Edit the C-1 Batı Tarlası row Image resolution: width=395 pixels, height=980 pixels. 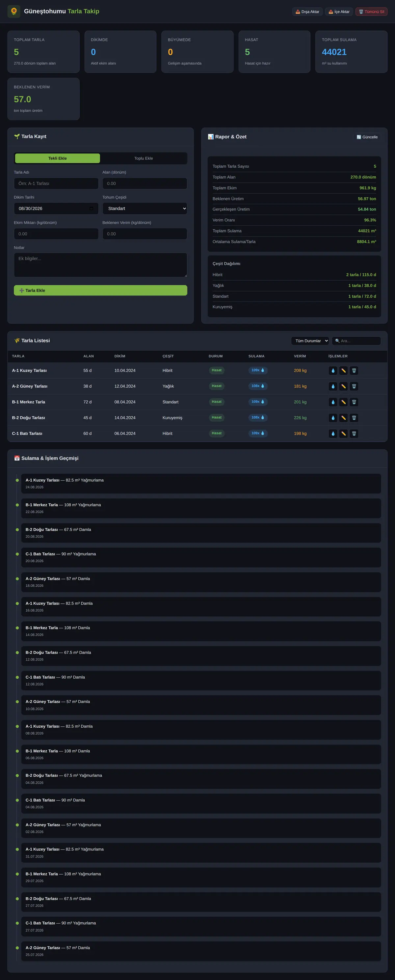point(343,433)
